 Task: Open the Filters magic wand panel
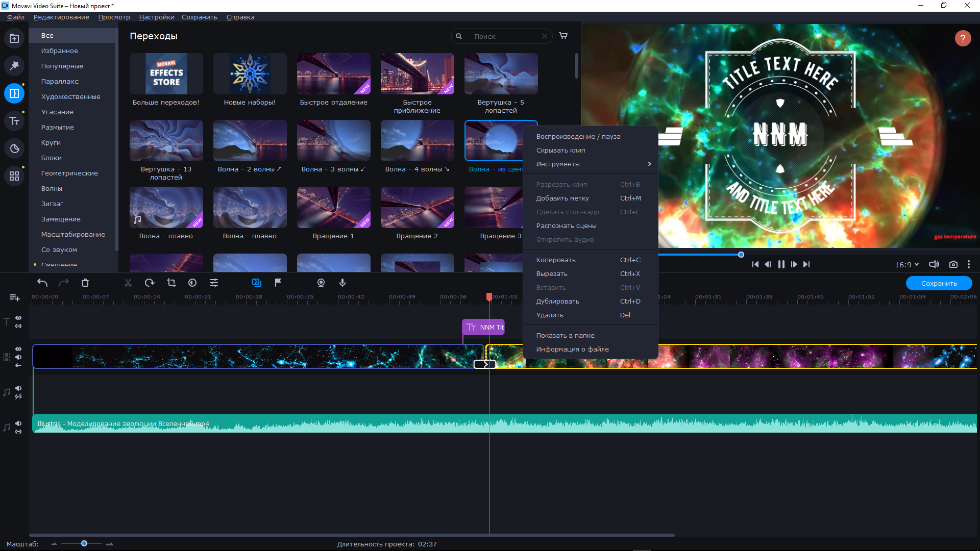(x=14, y=66)
